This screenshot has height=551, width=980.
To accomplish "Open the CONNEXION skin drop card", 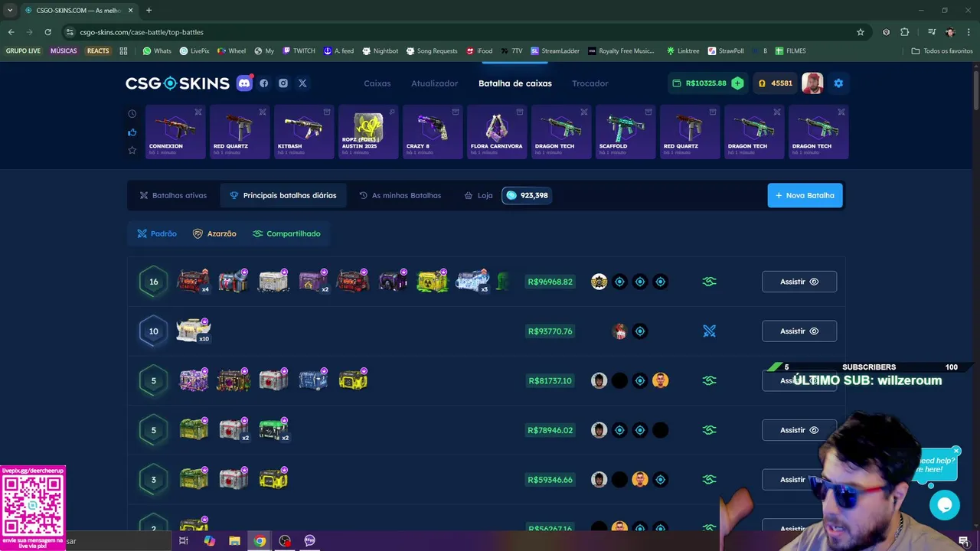I will tap(175, 132).
